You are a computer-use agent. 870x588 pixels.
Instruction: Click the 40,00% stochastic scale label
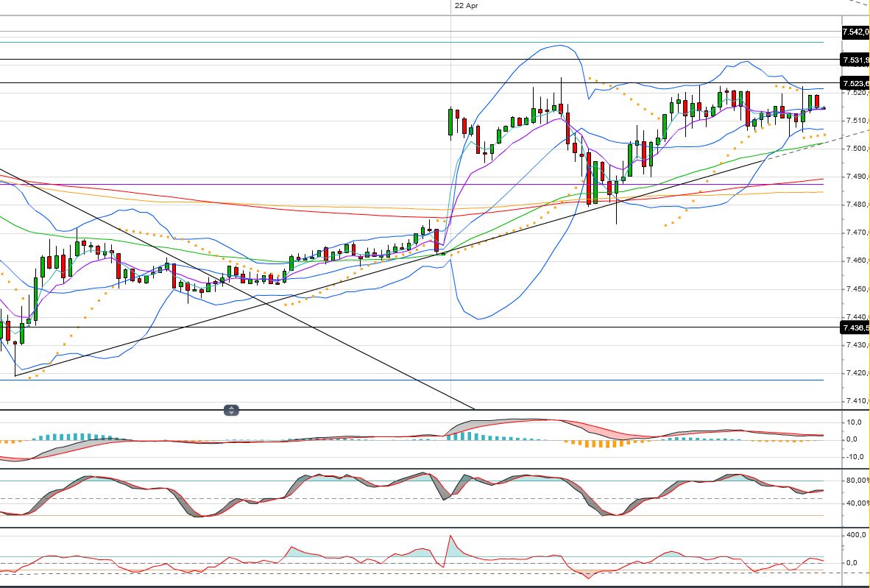tap(857, 503)
